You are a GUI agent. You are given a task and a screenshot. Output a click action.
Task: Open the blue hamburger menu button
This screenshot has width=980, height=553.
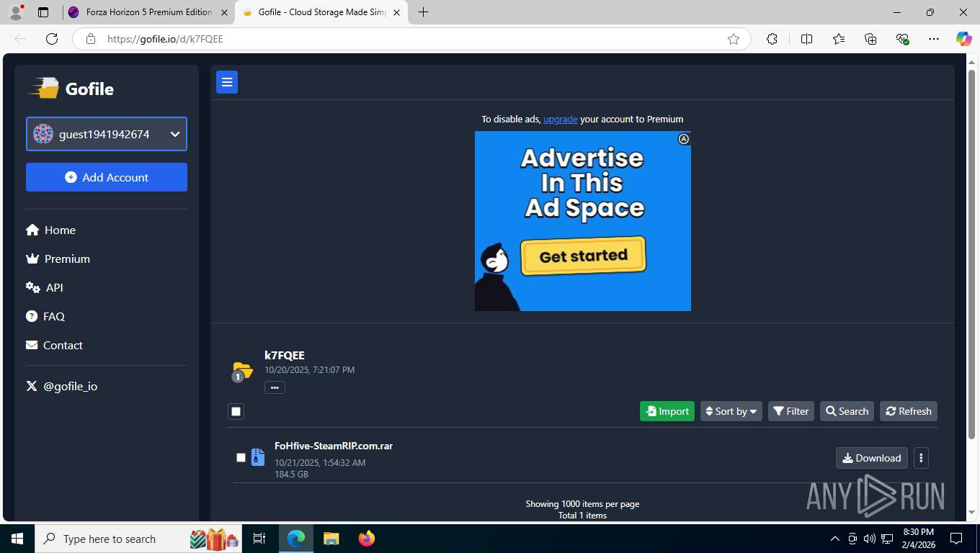tap(227, 83)
